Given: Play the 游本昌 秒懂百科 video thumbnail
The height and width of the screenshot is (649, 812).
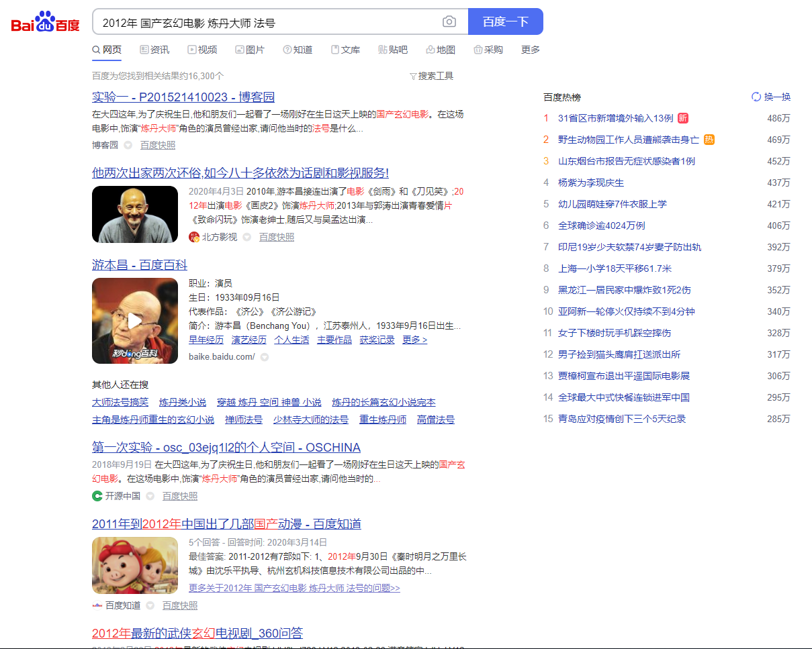Looking at the screenshot, I should coord(135,321).
